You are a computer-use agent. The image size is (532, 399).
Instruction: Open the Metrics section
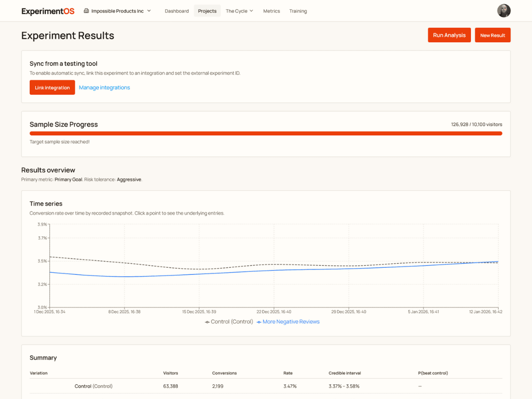point(271,11)
